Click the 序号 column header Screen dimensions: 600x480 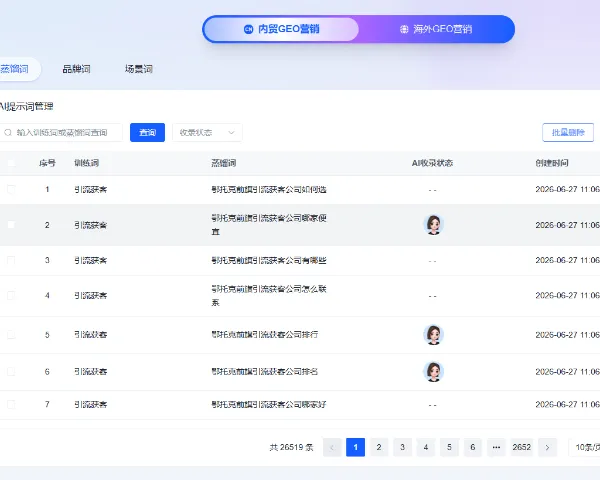coord(47,163)
